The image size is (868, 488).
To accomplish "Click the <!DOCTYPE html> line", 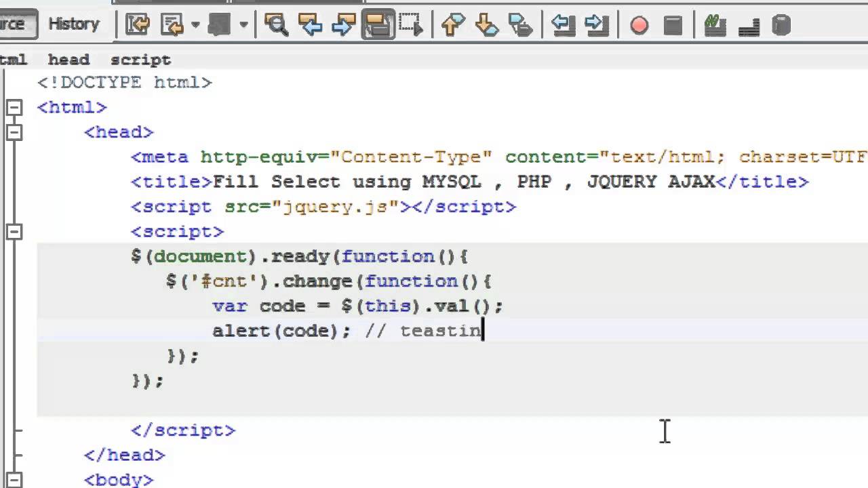I will pos(125,83).
